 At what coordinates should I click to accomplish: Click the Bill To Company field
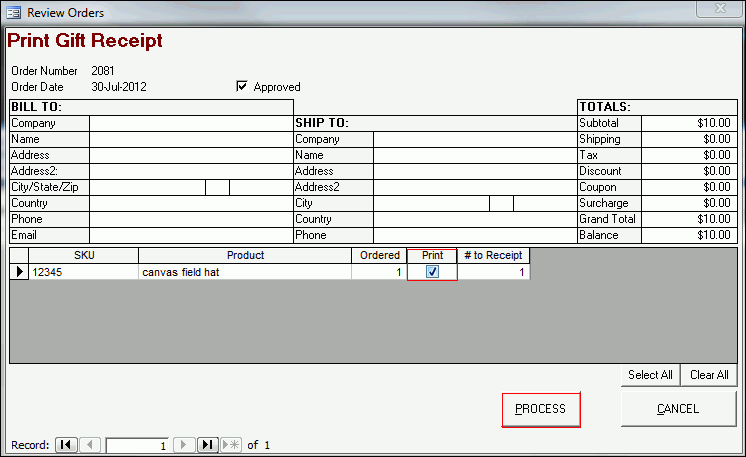click(x=191, y=124)
